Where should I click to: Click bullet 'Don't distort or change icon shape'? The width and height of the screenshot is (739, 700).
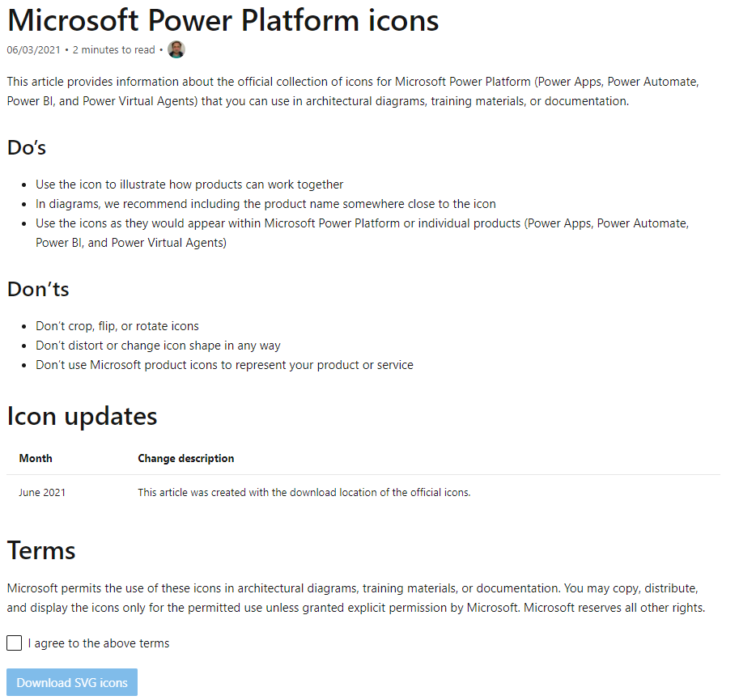point(158,346)
